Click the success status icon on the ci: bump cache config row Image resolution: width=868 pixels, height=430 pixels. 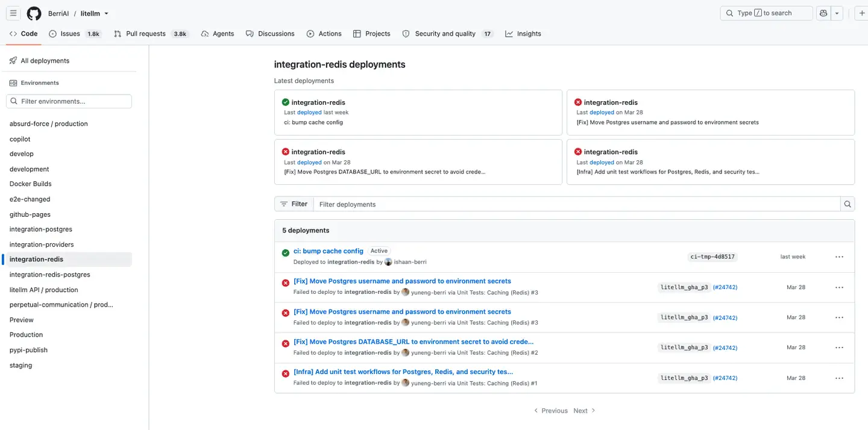(x=286, y=253)
